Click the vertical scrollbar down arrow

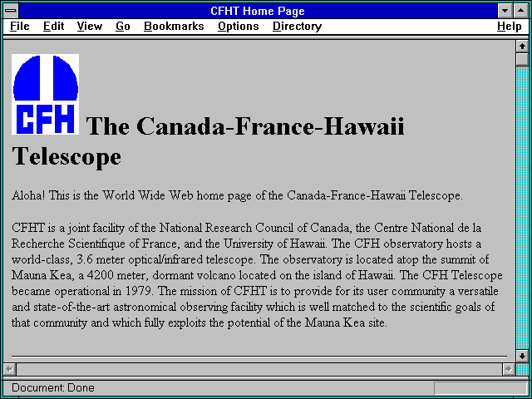(x=522, y=356)
